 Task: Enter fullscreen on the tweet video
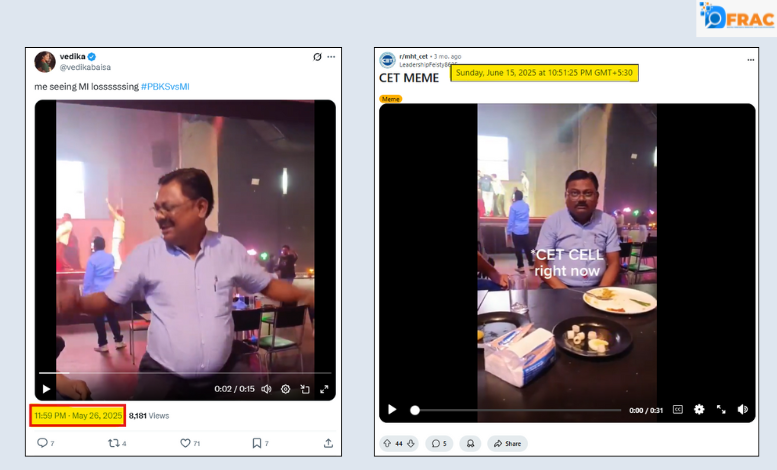point(323,389)
